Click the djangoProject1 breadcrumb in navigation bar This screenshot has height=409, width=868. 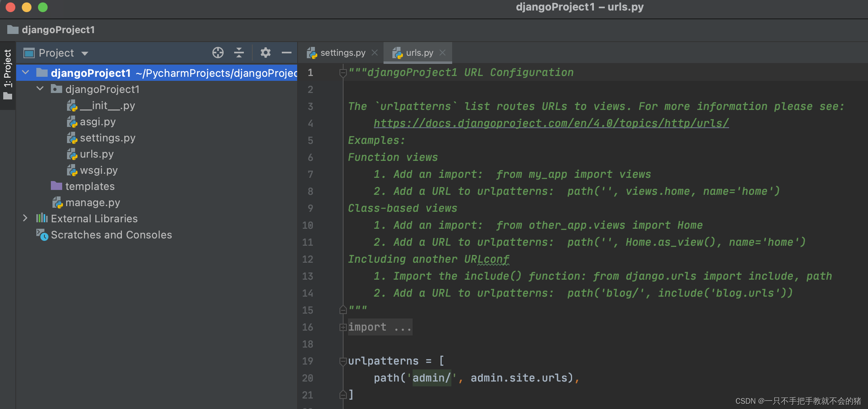click(58, 30)
